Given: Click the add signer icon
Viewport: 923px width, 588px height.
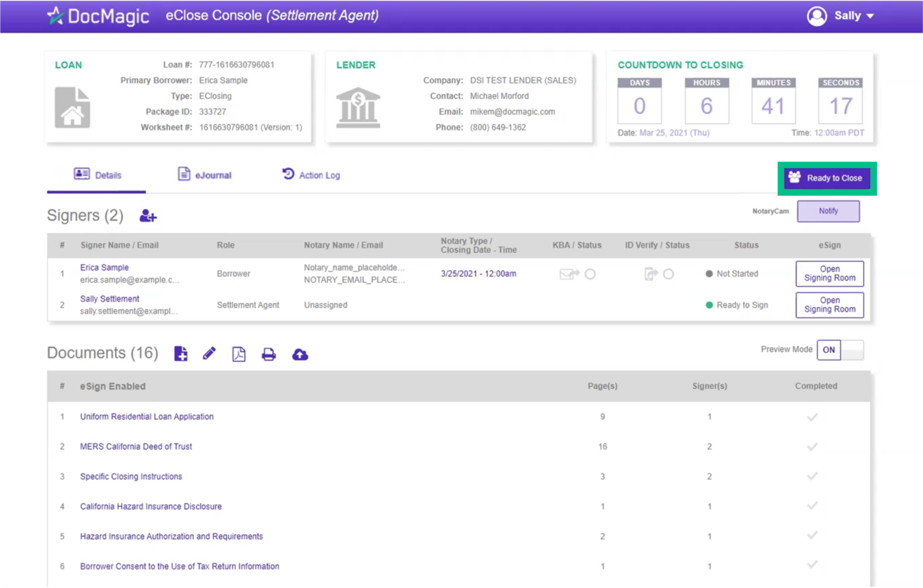Looking at the screenshot, I should pos(148,216).
